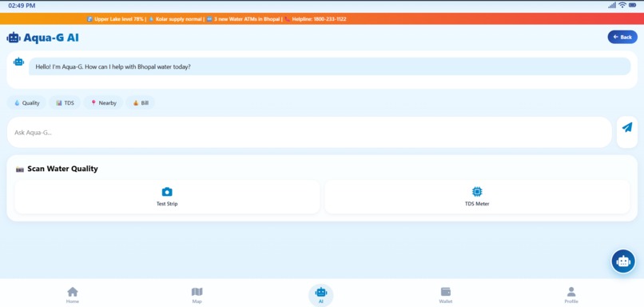Click the floating robot chat button
644x307 pixels.
(623, 261)
